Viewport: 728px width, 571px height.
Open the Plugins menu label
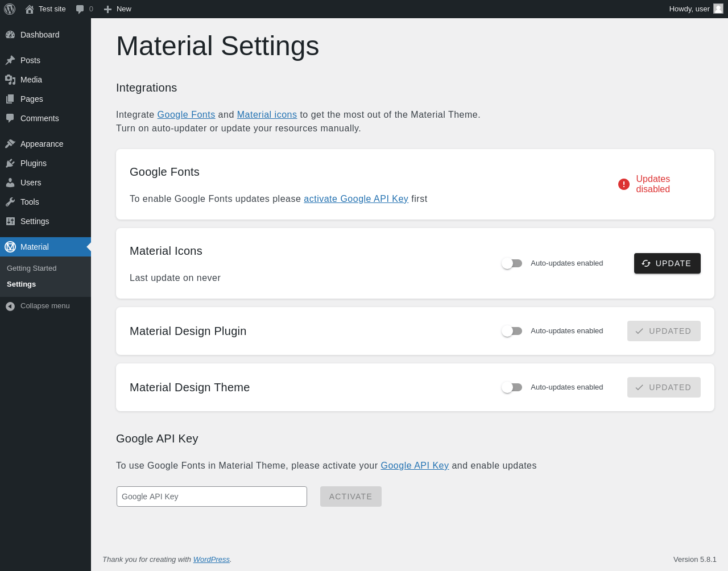point(34,163)
